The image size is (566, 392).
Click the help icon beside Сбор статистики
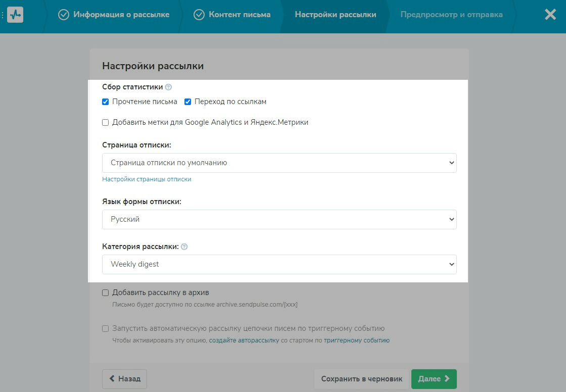pyautogui.click(x=168, y=87)
